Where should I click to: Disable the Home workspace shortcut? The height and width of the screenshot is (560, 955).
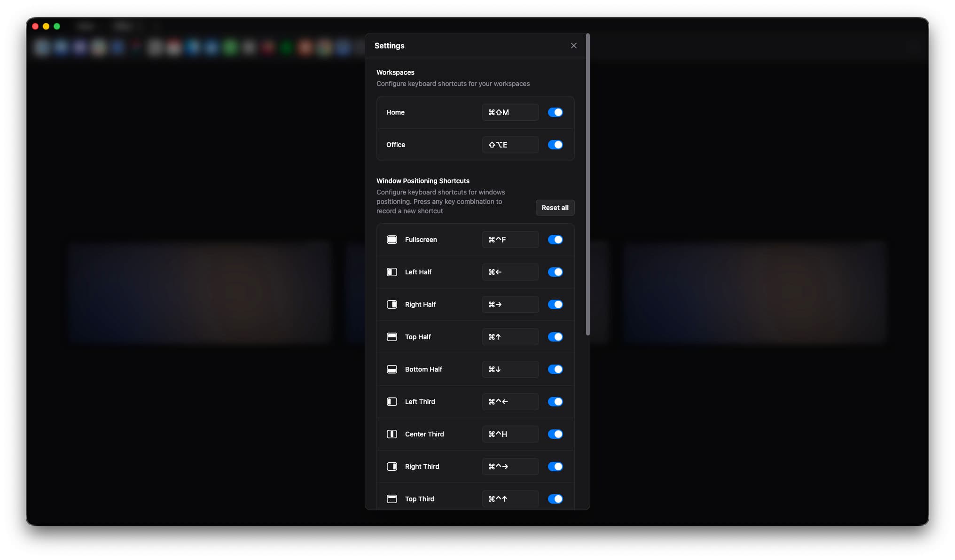click(555, 112)
